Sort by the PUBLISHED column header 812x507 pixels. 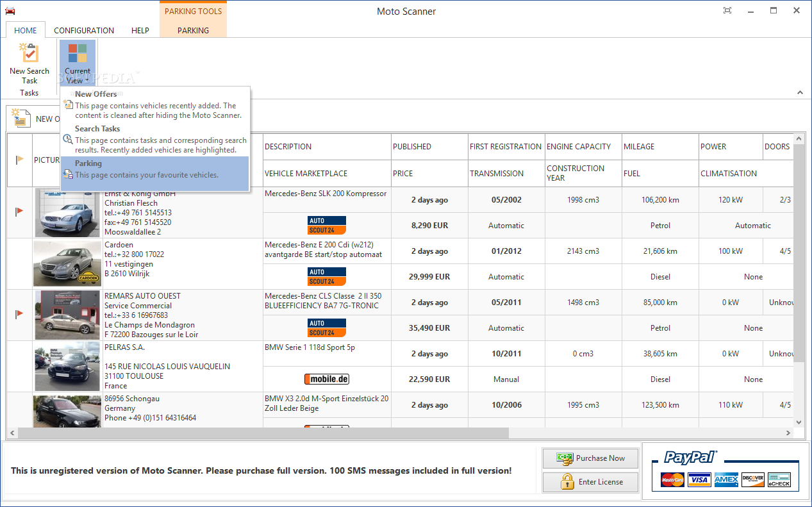[x=429, y=147]
